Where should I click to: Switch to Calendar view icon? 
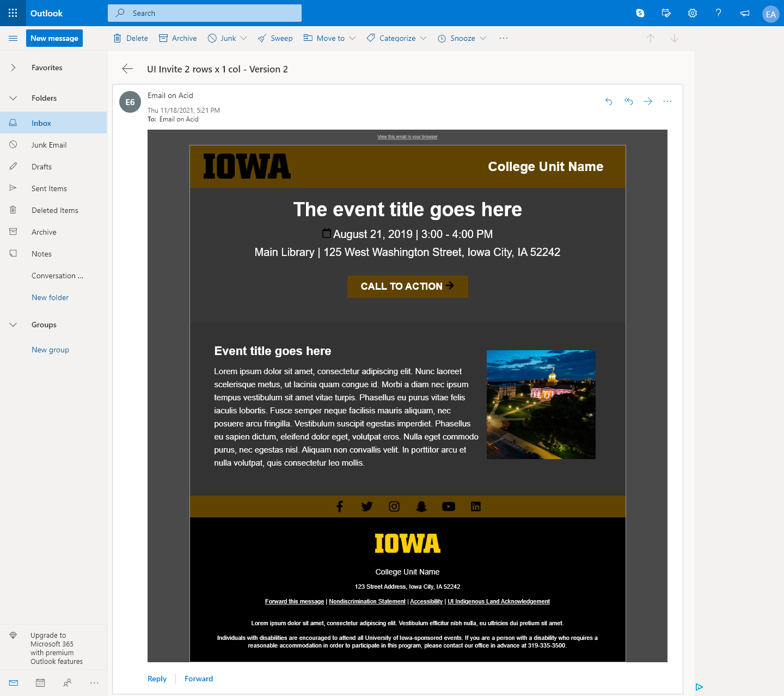[40, 682]
